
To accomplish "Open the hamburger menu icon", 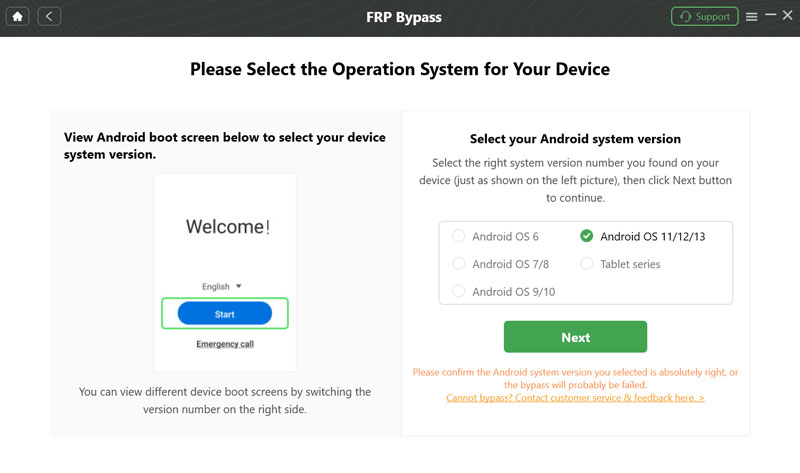I will tap(751, 17).
